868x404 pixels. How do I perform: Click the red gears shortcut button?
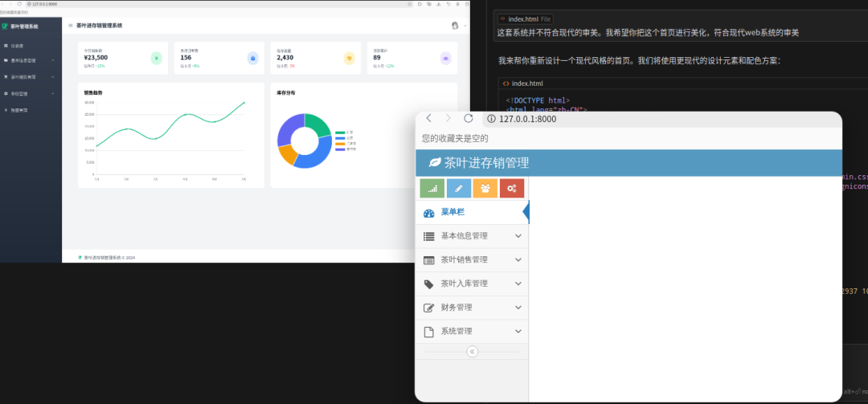[512, 188]
